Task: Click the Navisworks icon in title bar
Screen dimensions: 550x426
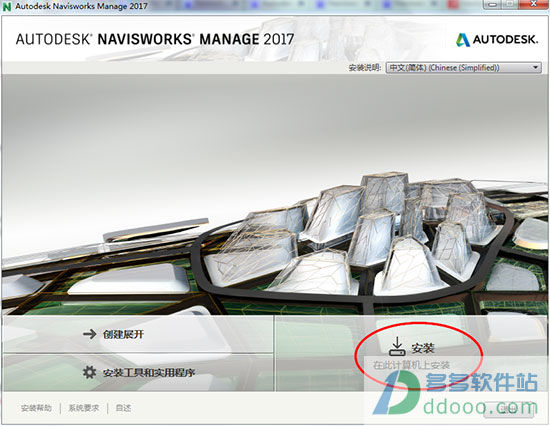Action: pyautogui.click(x=7, y=7)
